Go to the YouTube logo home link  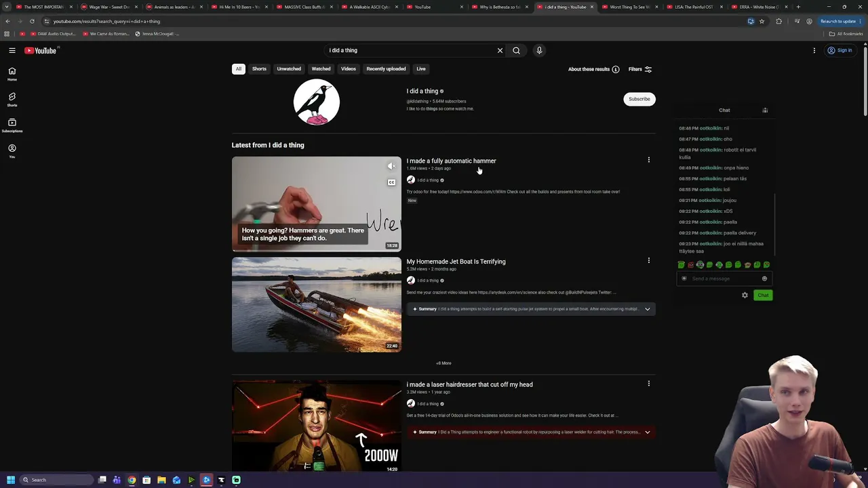point(41,50)
